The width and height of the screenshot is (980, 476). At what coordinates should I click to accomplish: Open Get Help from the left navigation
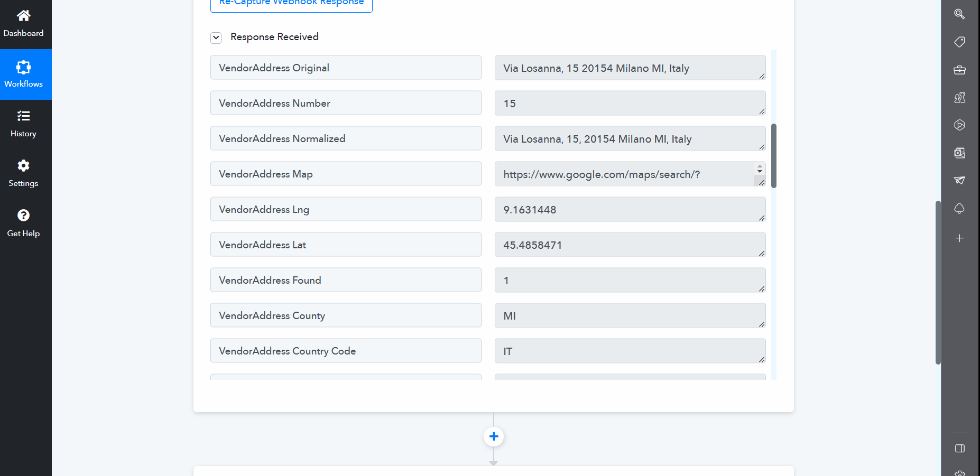(23, 223)
